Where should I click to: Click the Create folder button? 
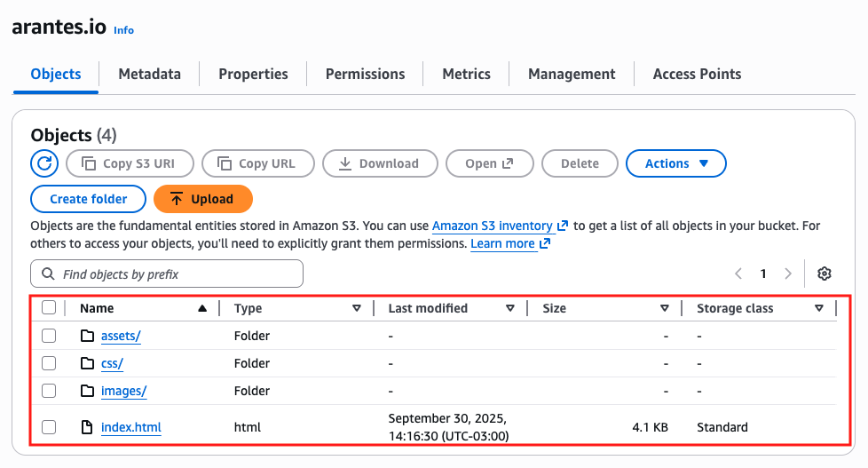(x=88, y=199)
